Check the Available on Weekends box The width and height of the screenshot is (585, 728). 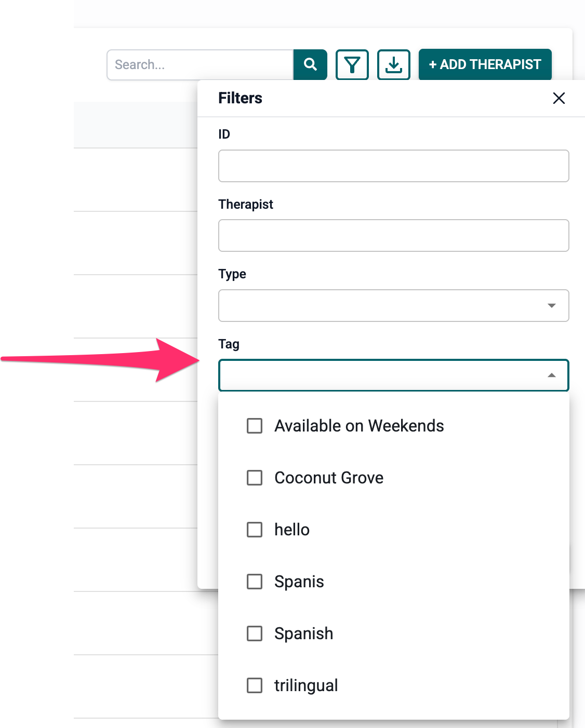(255, 426)
